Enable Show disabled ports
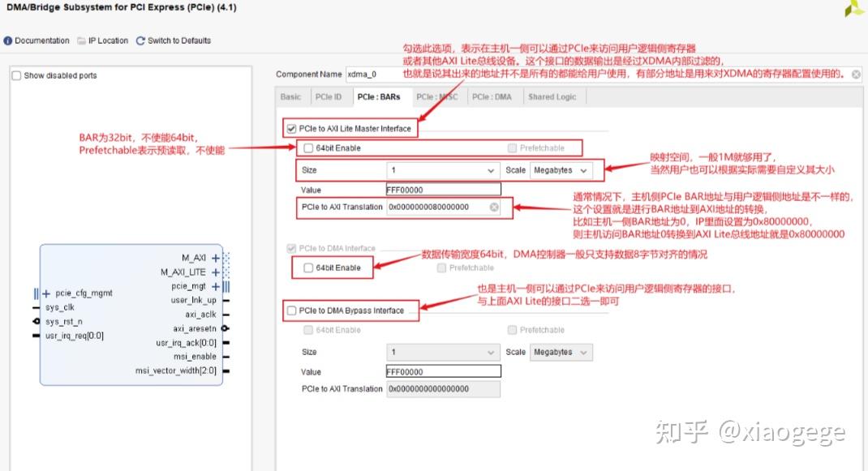Viewport: 868px width, 471px height. (x=15, y=75)
